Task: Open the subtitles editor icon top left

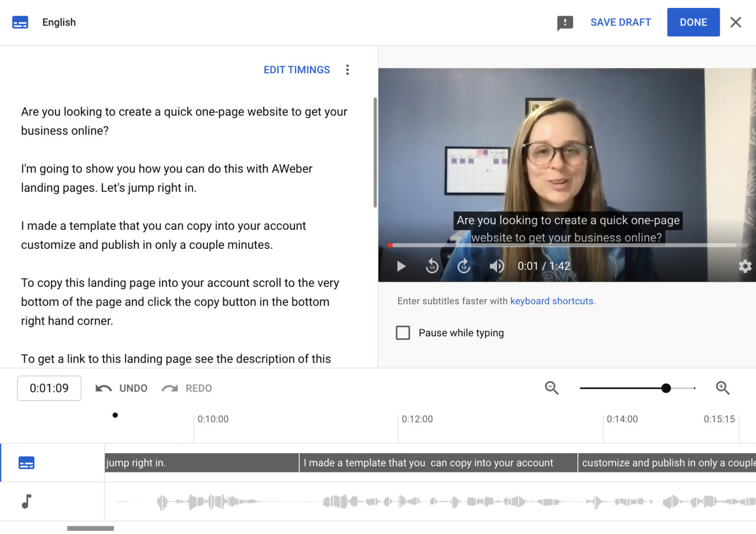Action: pos(20,22)
